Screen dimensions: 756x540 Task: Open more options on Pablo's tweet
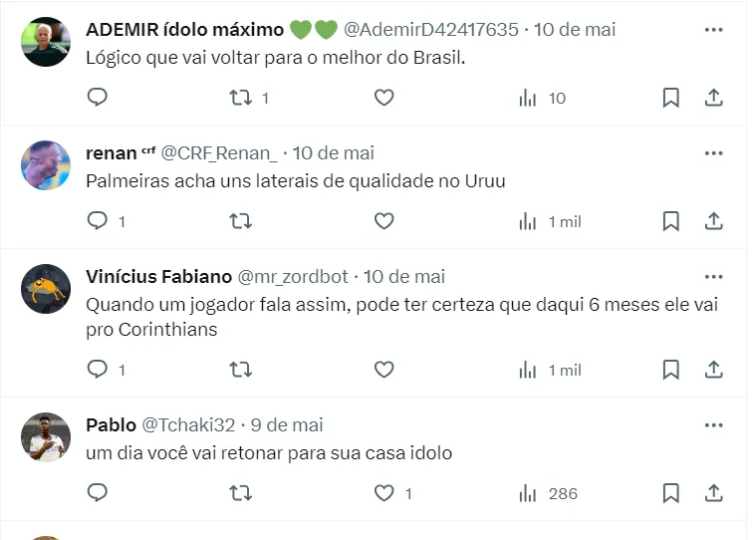pos(713,425)
